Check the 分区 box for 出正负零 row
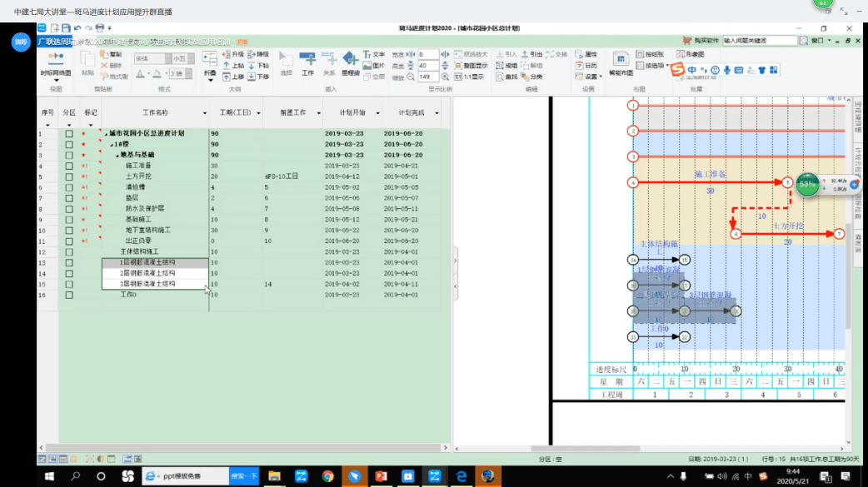 69,241
